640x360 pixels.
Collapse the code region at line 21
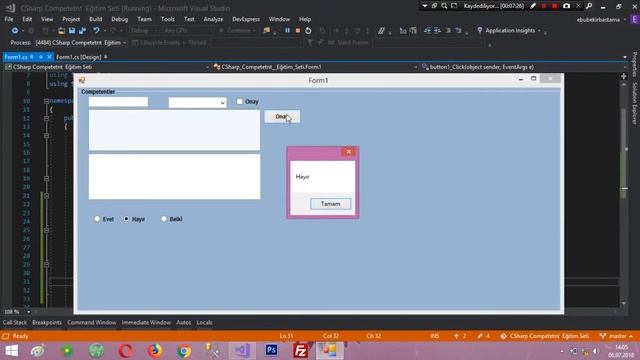tap(46, 196)
